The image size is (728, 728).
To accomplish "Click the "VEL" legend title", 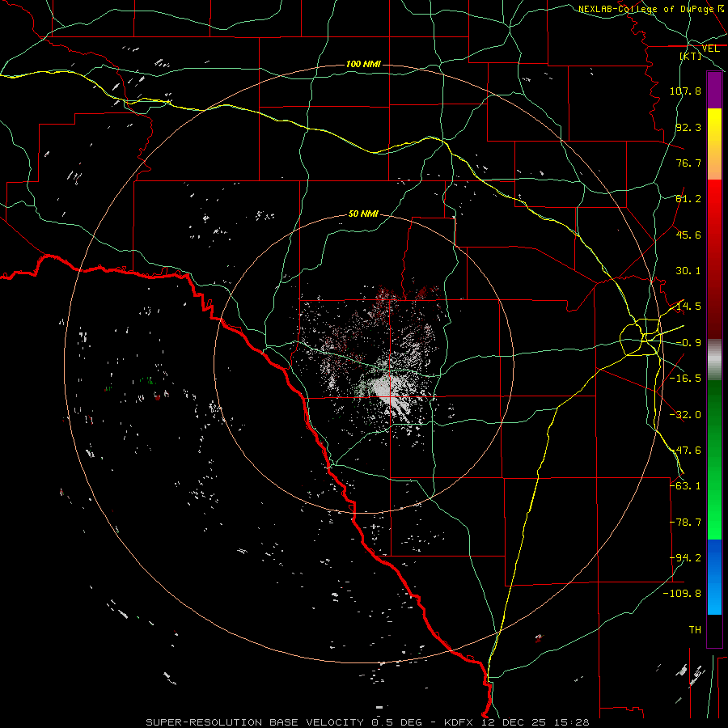I will [x=711, y=49].
